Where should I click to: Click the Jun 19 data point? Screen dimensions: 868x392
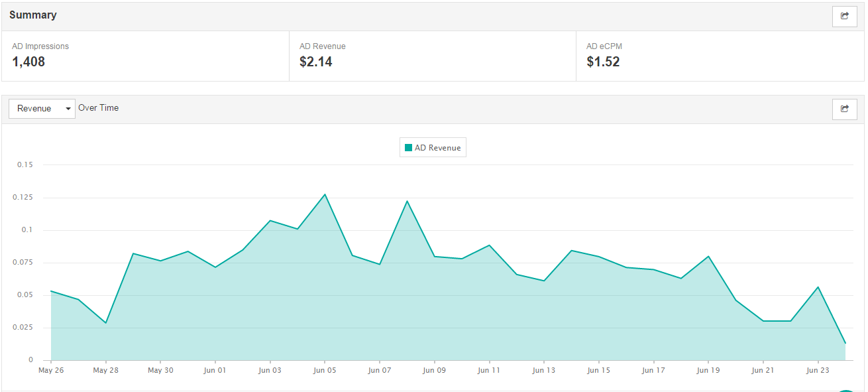[x=708, y=256]
